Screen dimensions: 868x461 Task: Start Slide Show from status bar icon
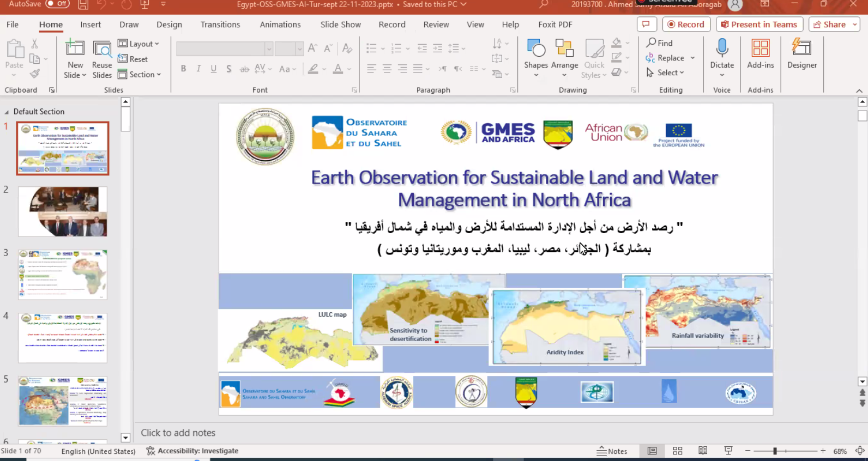coord(728,451)
